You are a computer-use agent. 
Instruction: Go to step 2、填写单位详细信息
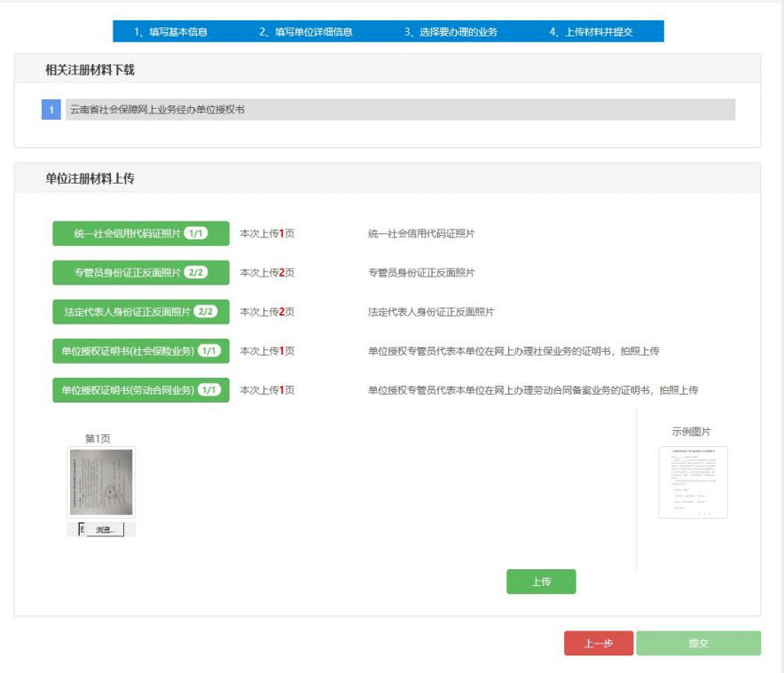[x=305, y=32]
